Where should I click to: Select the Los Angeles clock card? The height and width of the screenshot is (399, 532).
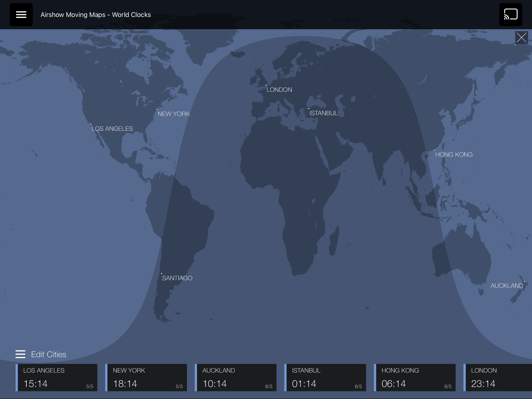[x=56, y=377]
